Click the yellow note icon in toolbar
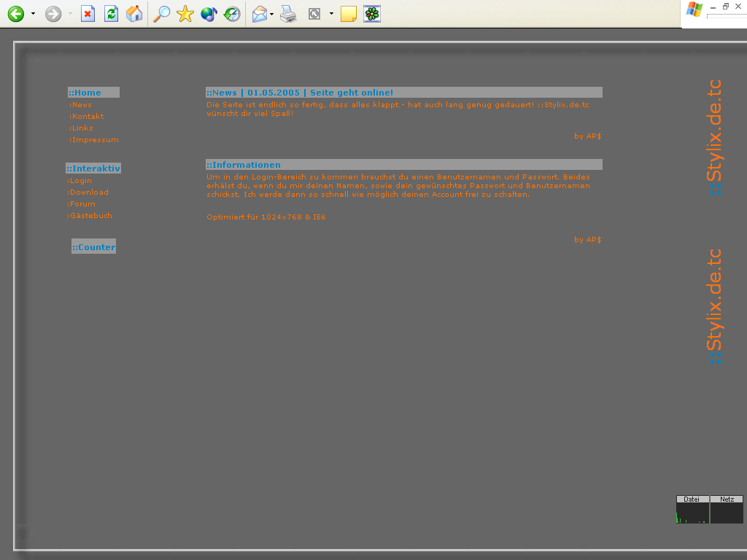This screenshot has height=560, width=747. tap(349, 14)
